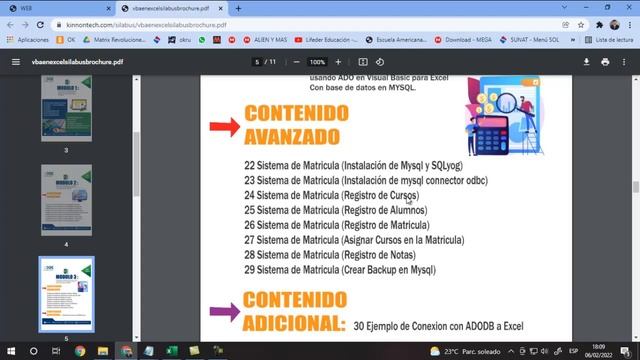Open Chrome from the taskbar
This screenshot has height=360, width=640.
[80, 351]
